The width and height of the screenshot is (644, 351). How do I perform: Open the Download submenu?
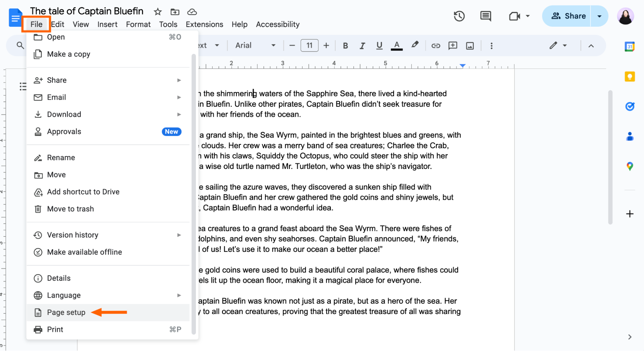64,114
